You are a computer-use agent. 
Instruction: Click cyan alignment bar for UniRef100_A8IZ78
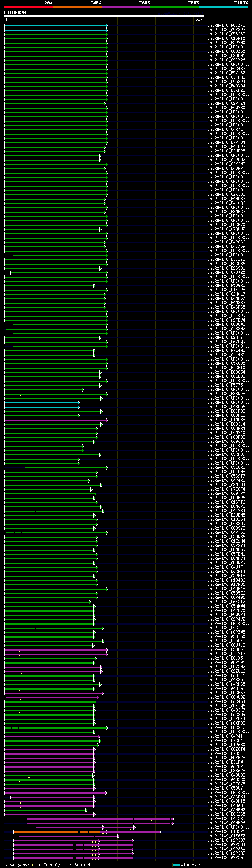pos(56,25)
